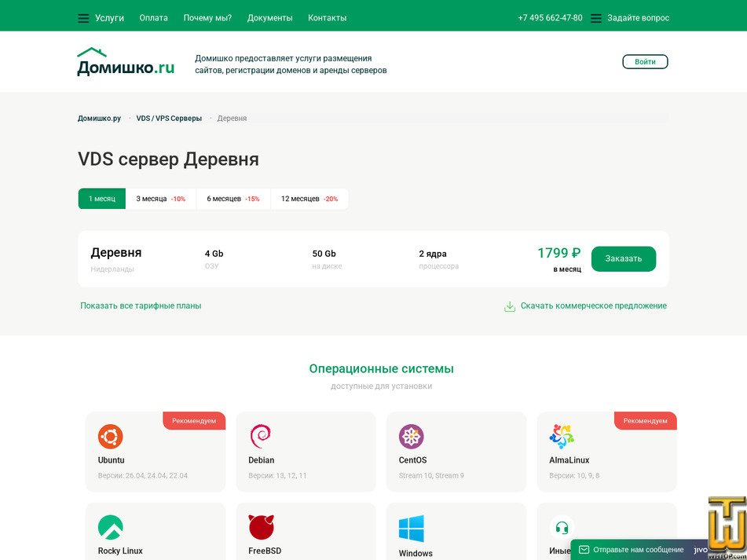Click the green Заказать button
The width and height of the screenshot is (747, 560).
tap(624, 258)
